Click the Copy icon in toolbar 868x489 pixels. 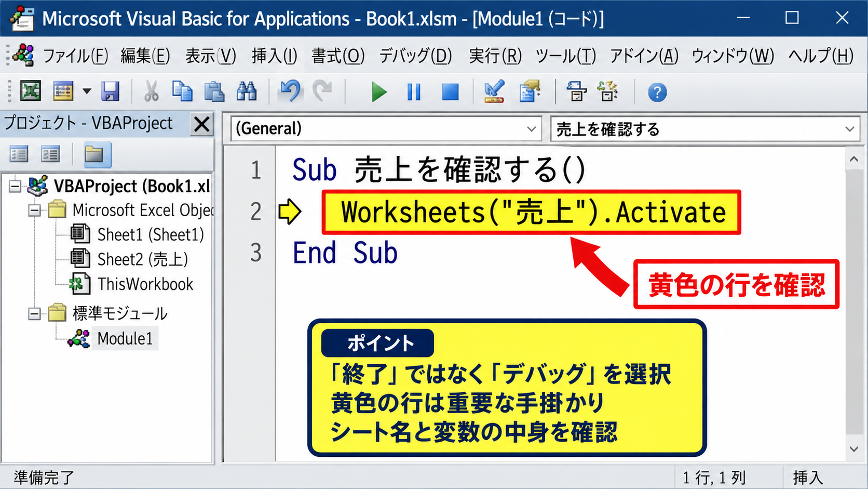182,91
